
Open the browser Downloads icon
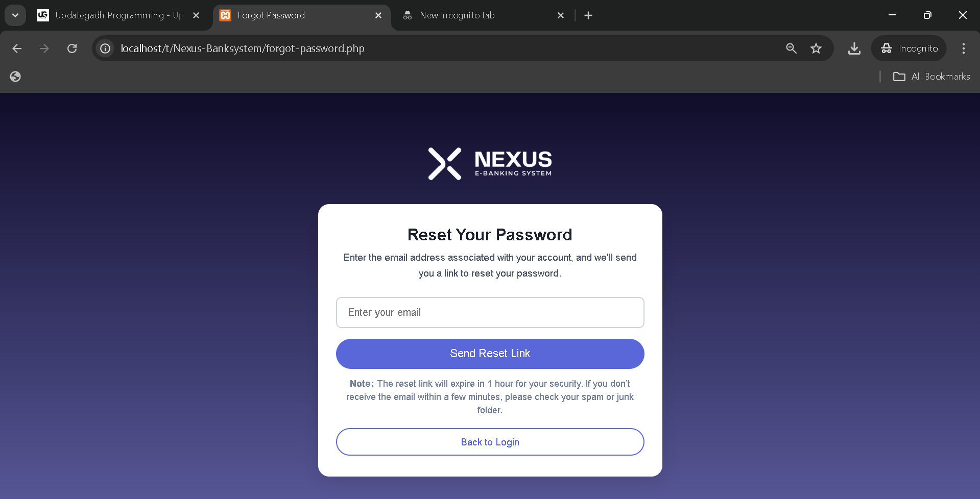[854, 48]
